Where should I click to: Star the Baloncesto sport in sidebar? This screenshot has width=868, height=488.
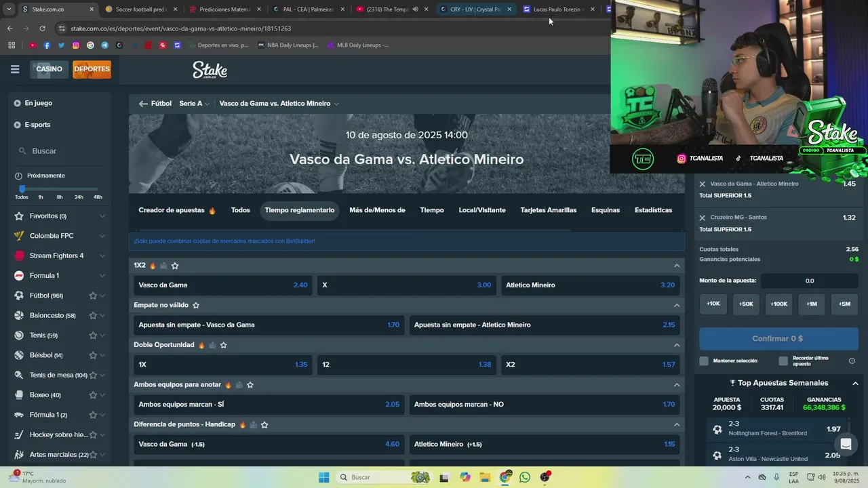[93, 316]
